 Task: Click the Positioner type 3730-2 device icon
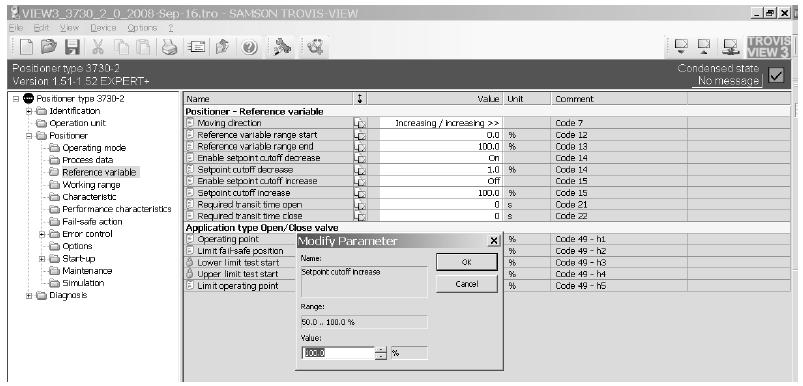[28, 99]
